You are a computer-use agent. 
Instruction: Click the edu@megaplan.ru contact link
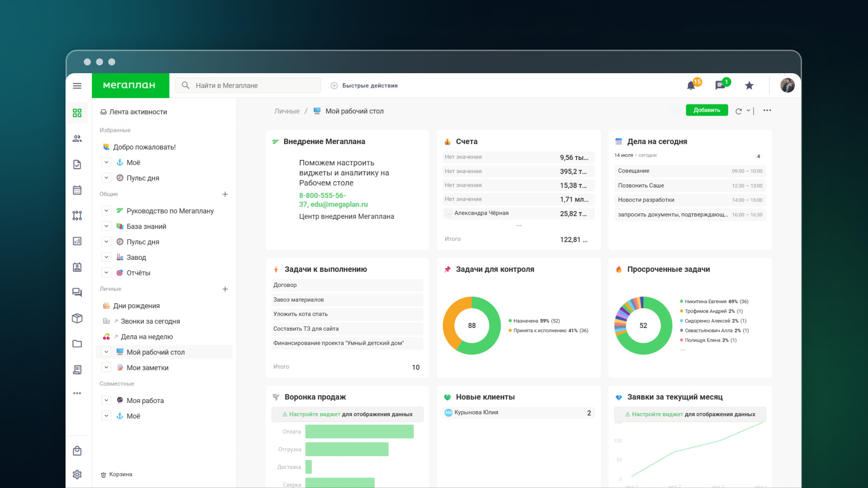(x=339, y=204)
